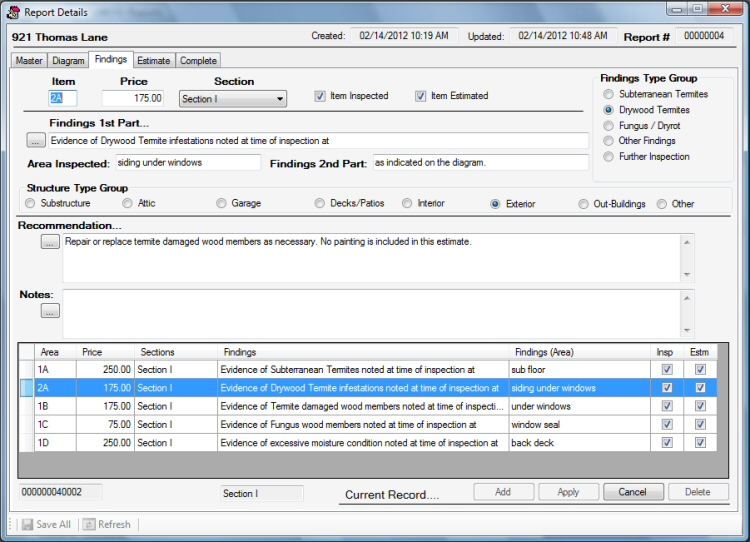Select Fungus / Dryrot radio button
This screenshot has width=750, height=542.
tap(608, 126)
